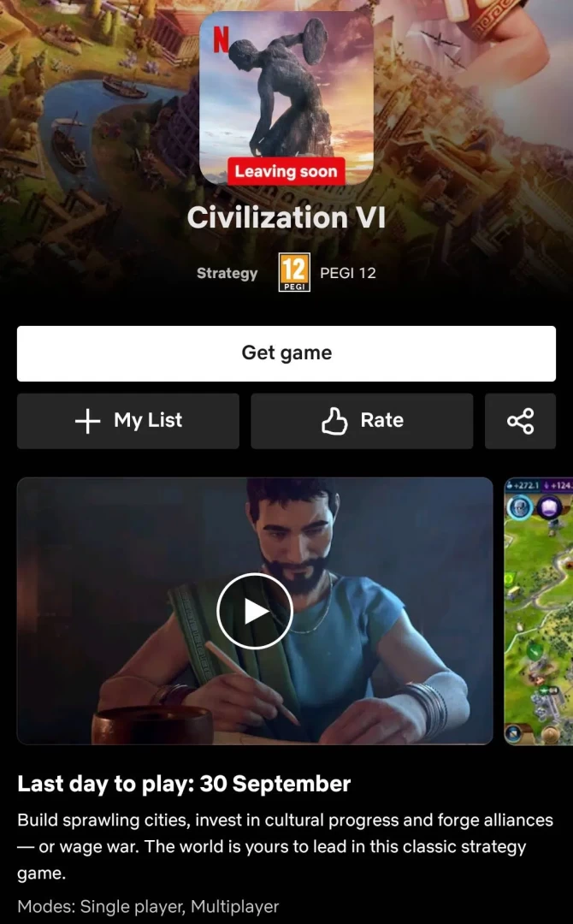
Task: Tap the Get game button
Action: click(286, 353)
